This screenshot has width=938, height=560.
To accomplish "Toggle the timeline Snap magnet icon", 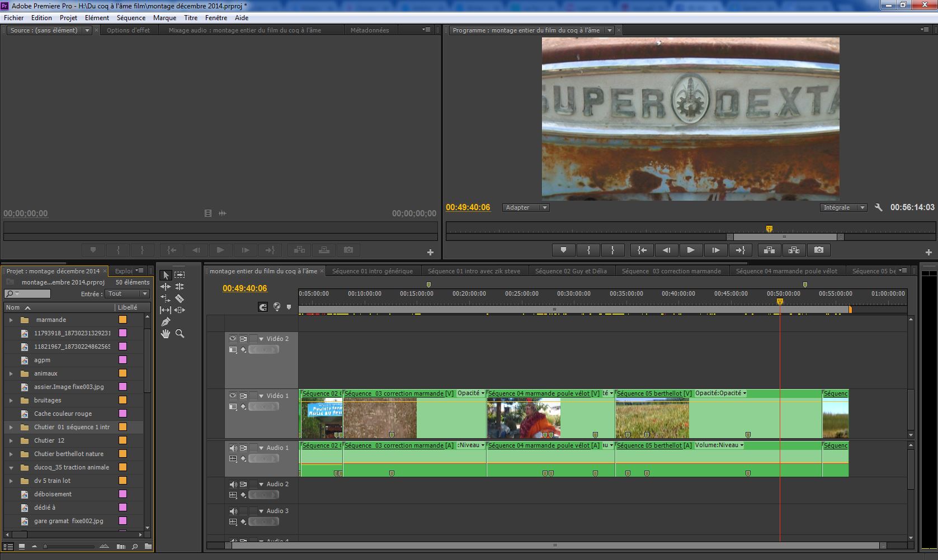I will 263,307.
